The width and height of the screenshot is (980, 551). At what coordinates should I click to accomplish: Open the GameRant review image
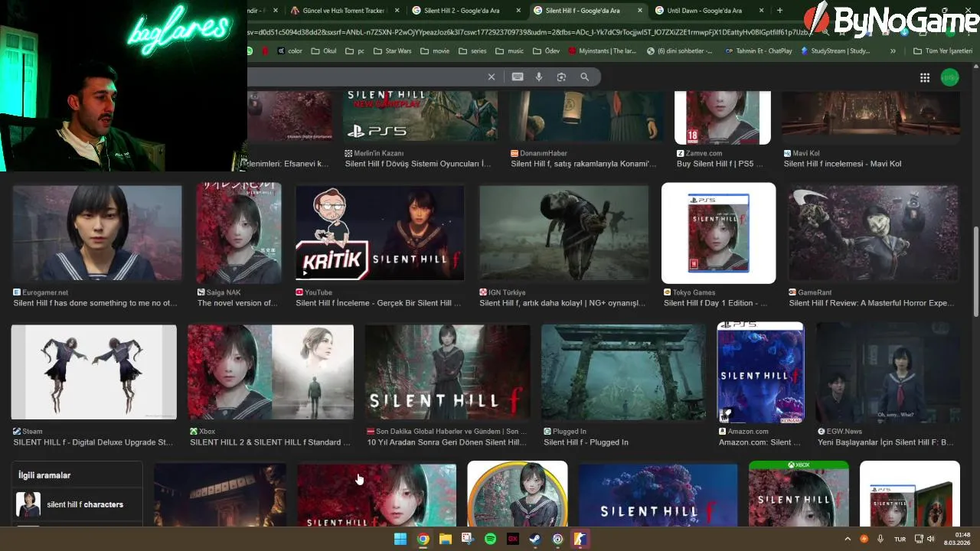click(x=874, y=233)
